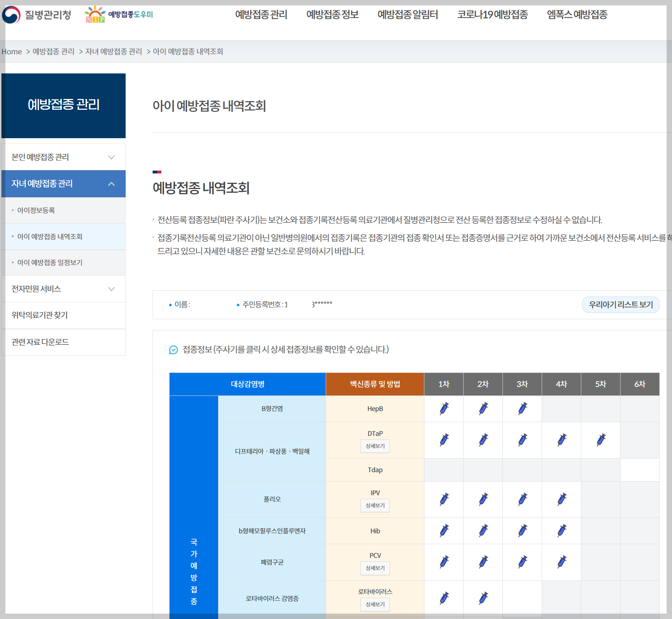The width and height of the screenshot is (672, 619).
Task: Click PCV 상세보기 button
Action: [375, 568]
